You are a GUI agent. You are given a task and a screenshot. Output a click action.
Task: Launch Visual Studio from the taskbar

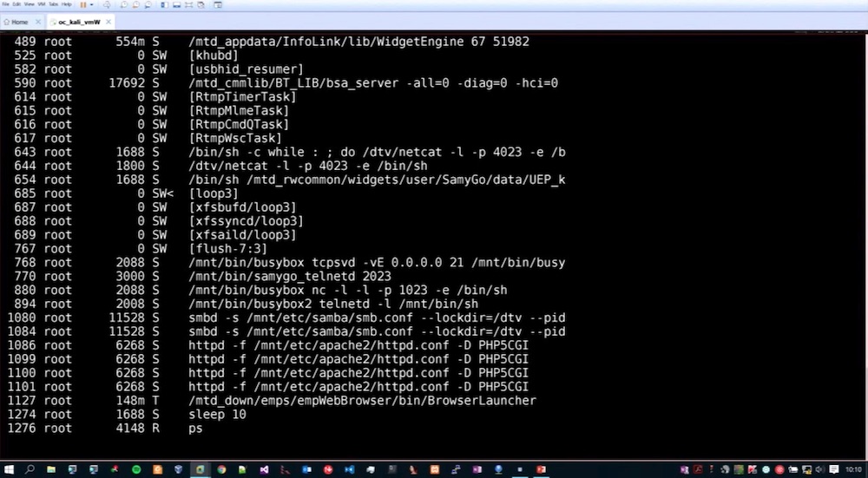[264, 469]
